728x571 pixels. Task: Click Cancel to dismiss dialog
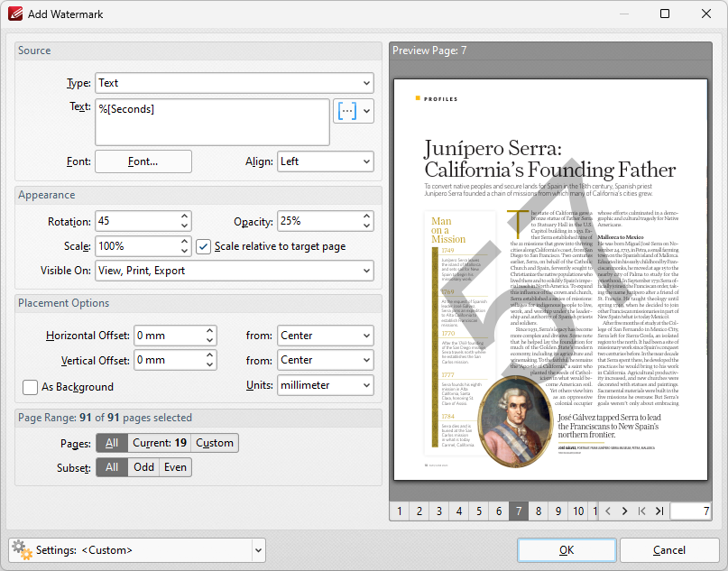[669, 550]
